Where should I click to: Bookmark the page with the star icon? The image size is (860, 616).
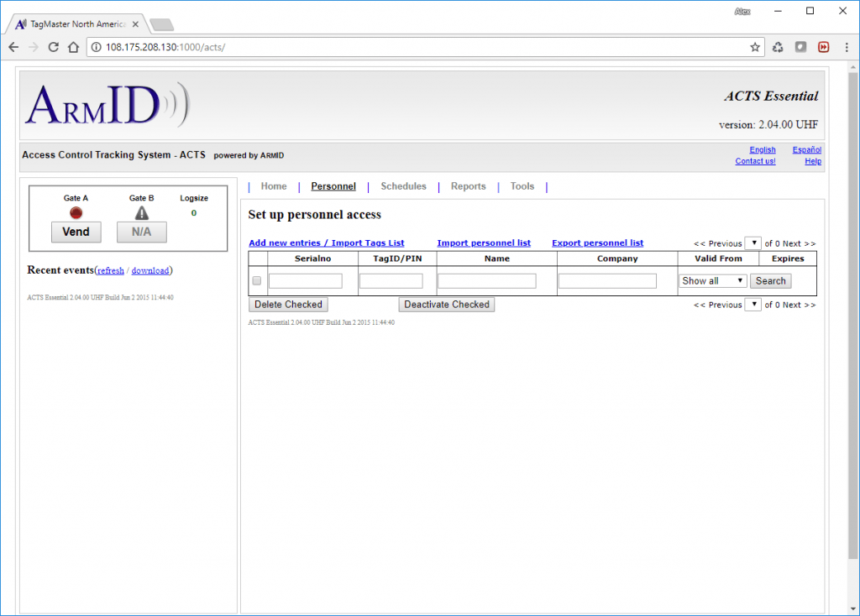755,47
